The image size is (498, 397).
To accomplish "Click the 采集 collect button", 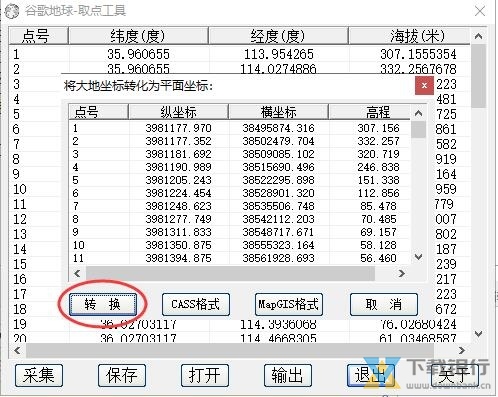I will (x=39, y=375).
